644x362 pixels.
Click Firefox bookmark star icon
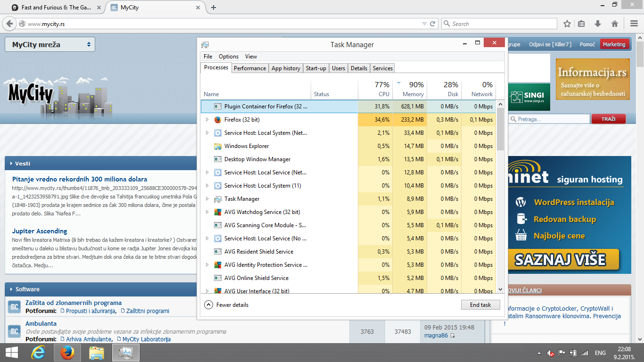click(x=567, y=24)
